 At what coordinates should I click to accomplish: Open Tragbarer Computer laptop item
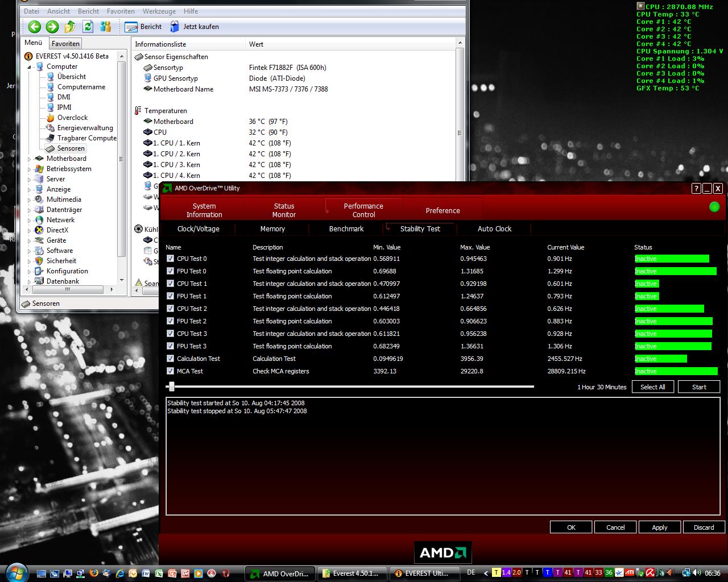pyautogui.click(x=81, y=138)
